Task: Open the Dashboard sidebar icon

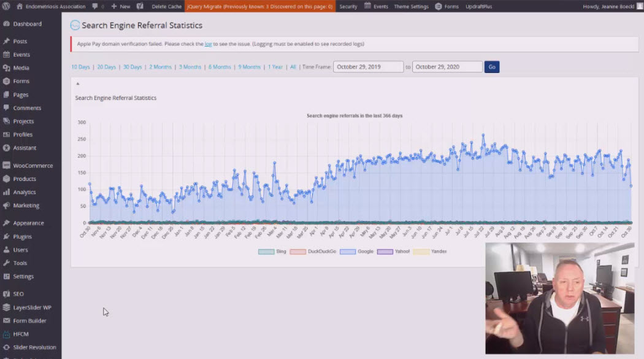Action: tap(6, 24)
